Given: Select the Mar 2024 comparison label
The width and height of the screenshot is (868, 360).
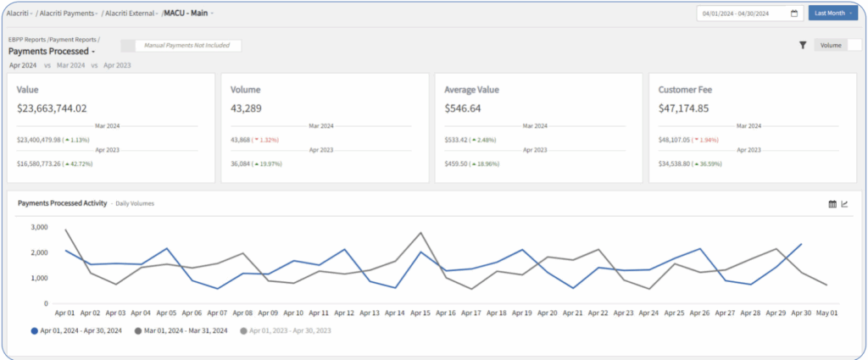Looking at the screenshot, I should 71,65.
